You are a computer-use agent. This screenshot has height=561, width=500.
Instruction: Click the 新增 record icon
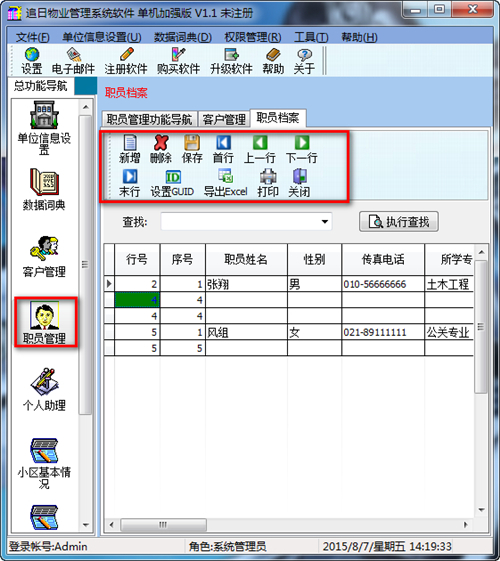(129, 149)
